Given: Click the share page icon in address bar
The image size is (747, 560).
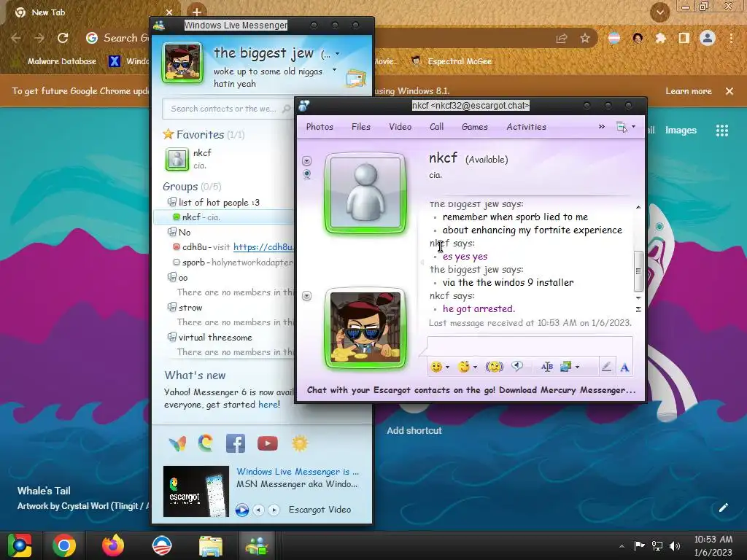Looking at the screenshot, I should coord(562,38).
